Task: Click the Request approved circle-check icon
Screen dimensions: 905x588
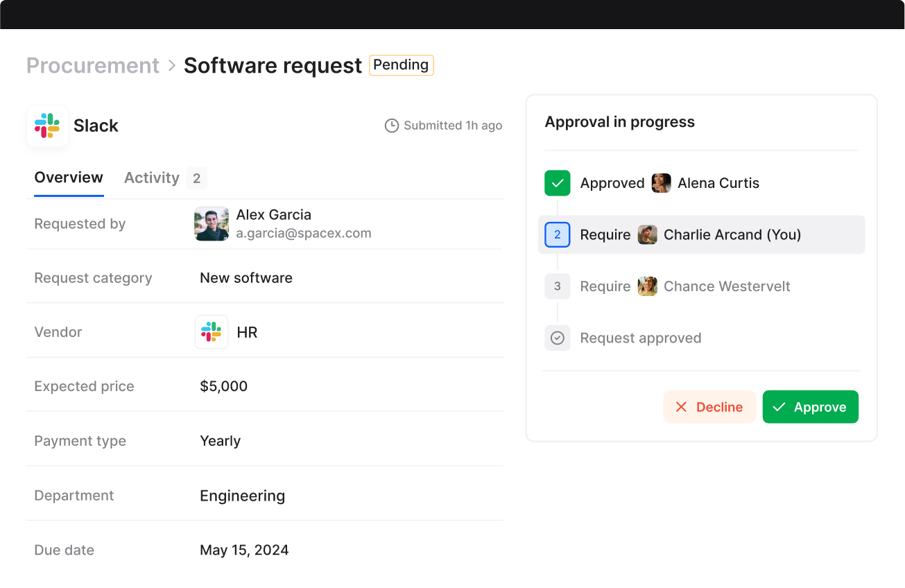Action: [x=558, y=338]
